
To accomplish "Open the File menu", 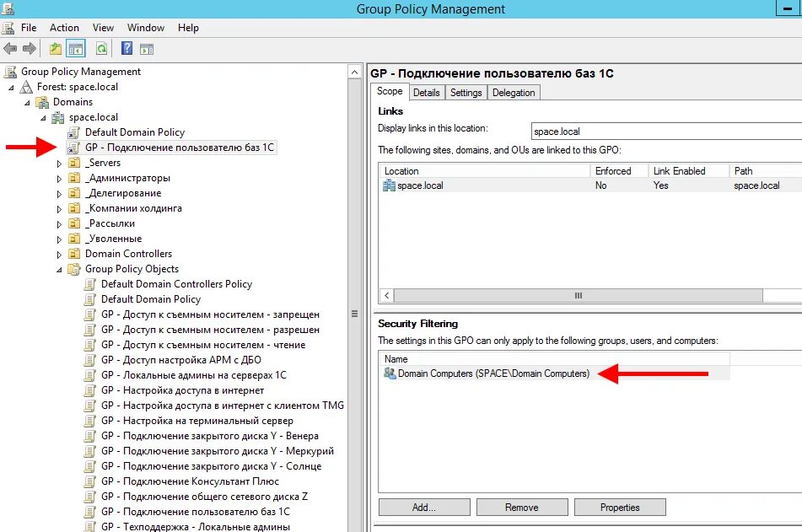I will pyautogui.click(x=29, y=28).
